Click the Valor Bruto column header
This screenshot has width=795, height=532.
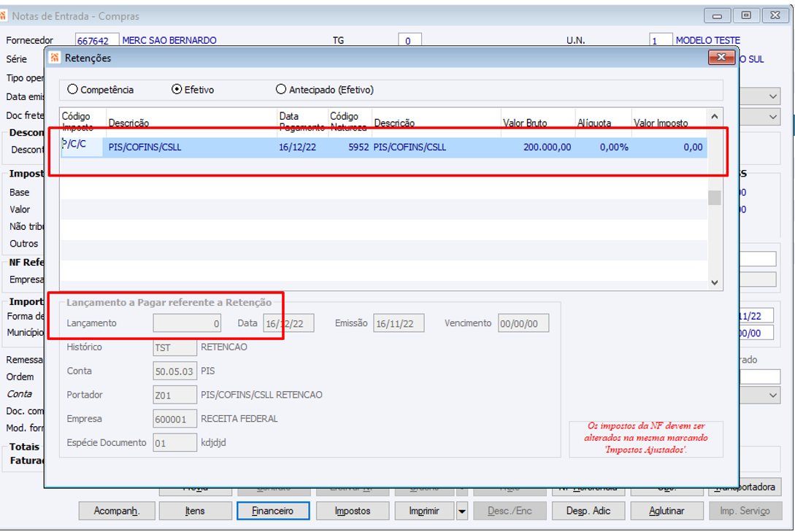[525, 123]
